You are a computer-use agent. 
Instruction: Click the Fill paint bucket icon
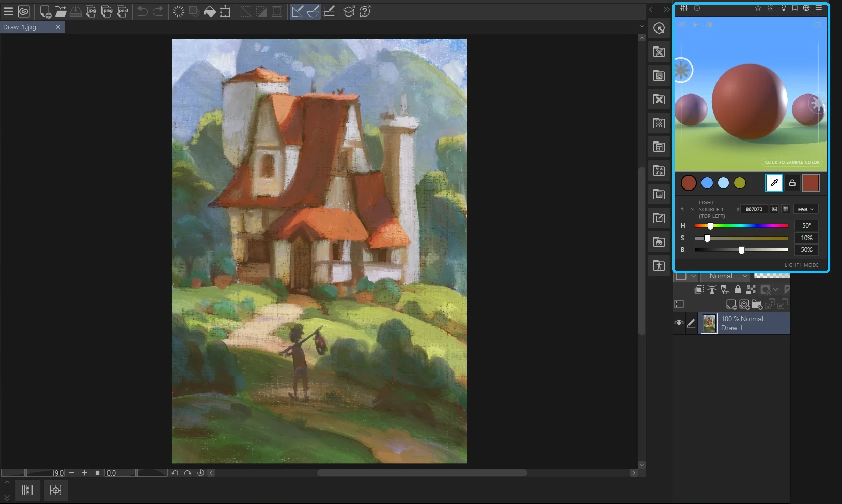coord(210,11)
